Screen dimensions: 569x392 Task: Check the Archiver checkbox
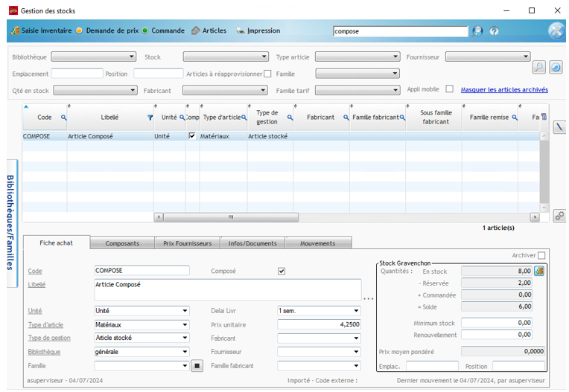(541, 255)
